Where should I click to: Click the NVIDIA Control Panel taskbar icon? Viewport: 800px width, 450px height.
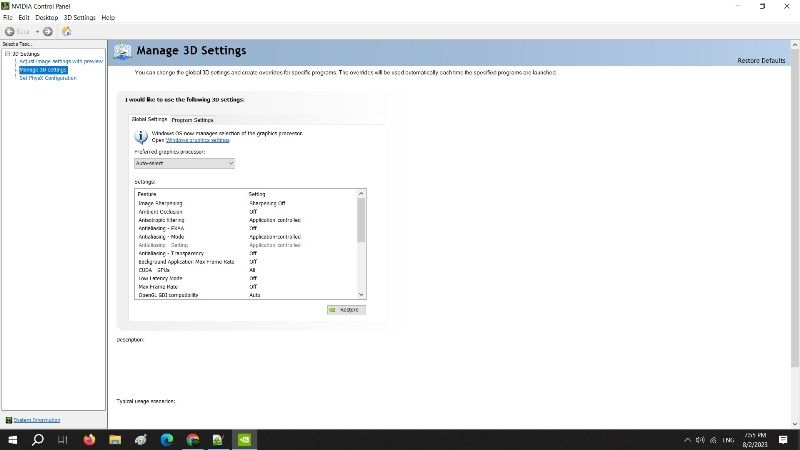coord(244,440)
